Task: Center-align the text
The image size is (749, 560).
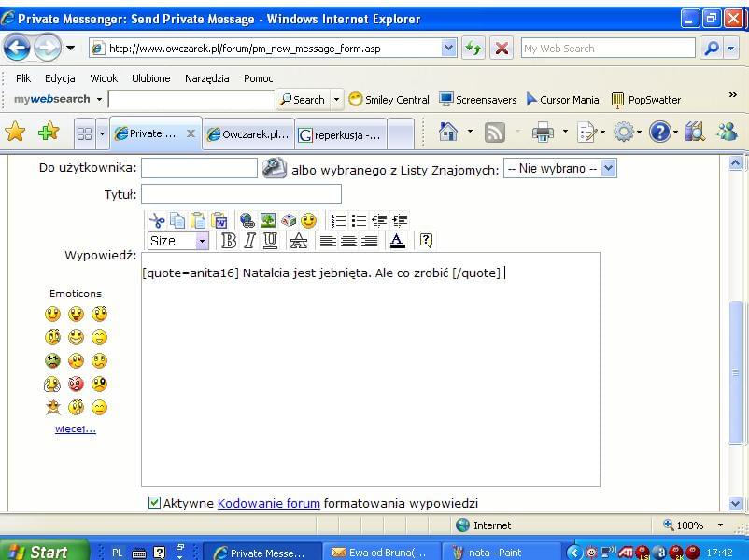Action: 348,241
